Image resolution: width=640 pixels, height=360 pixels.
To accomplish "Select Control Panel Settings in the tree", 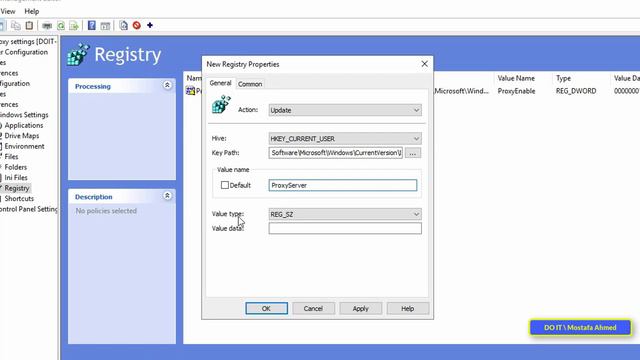I will point(28,209).
